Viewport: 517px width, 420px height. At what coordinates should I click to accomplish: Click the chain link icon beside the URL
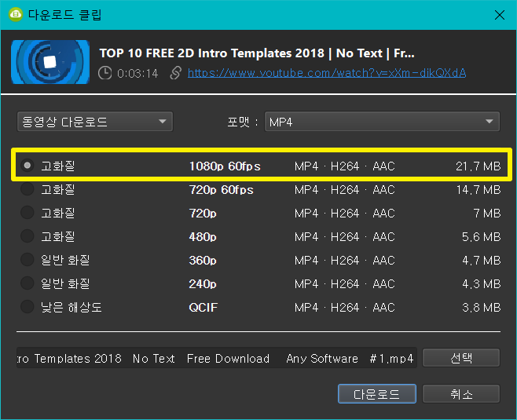(x=176, y=73)
